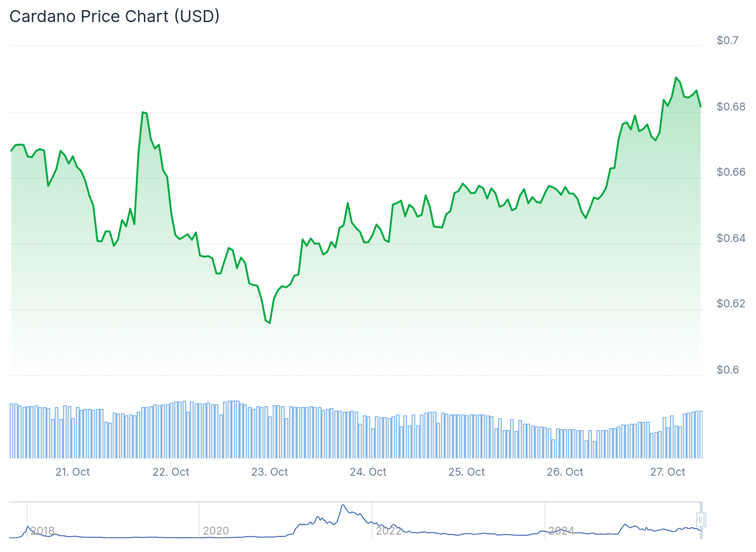Viewport: 756px width, 552px height.
Task: Click the $0.66 price axis label
Action: [x=731, y=172]
